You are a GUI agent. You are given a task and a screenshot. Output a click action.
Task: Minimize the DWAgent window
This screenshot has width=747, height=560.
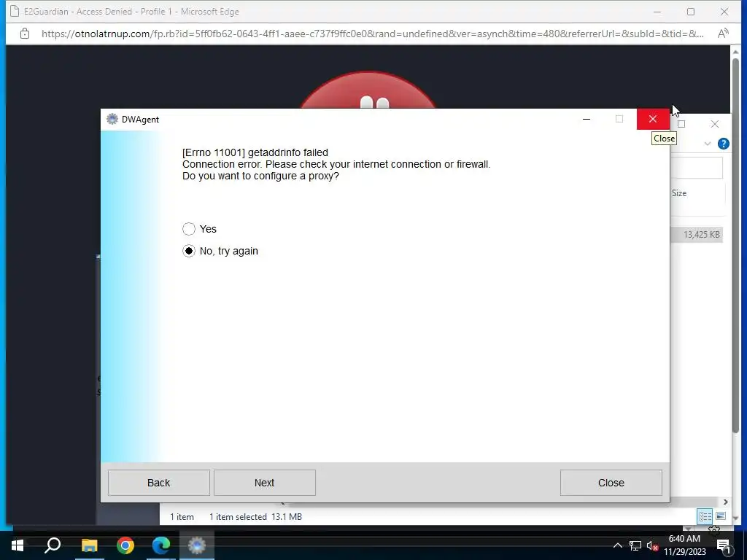click(x=587, y=119)
